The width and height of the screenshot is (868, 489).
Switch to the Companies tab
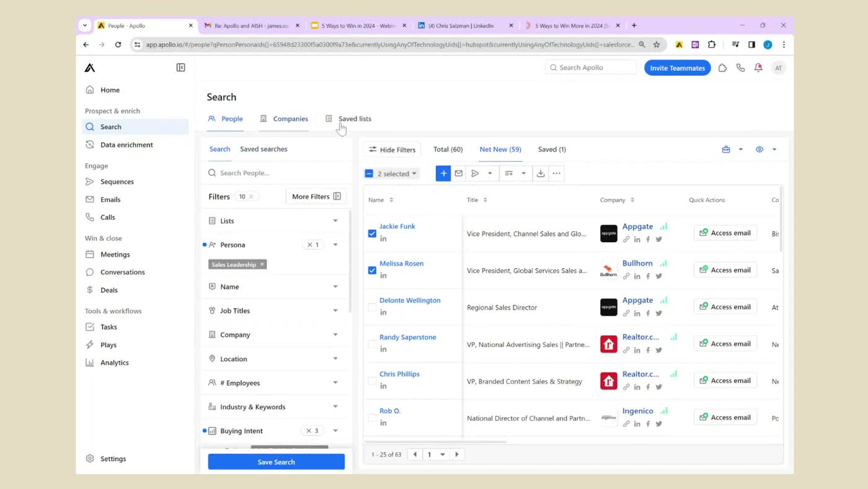284,119
